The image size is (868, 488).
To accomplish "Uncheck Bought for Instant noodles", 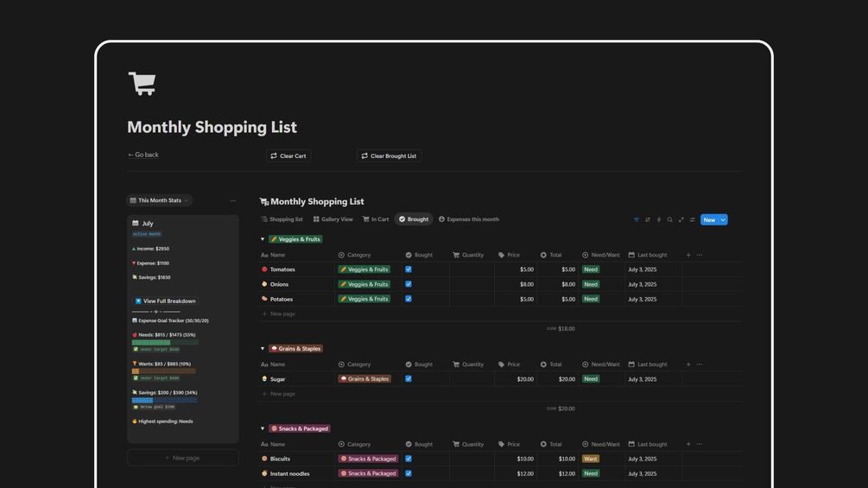I will [409, 473].
